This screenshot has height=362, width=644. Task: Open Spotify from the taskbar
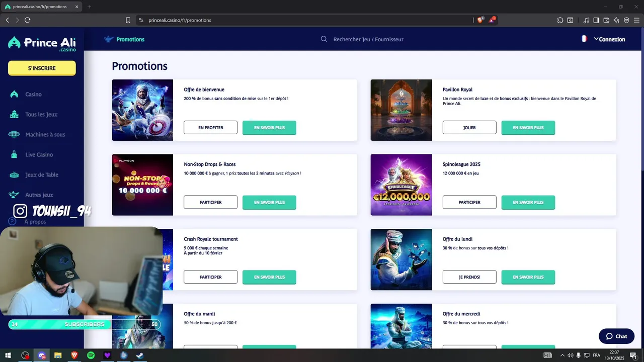(x=91, y=355)
